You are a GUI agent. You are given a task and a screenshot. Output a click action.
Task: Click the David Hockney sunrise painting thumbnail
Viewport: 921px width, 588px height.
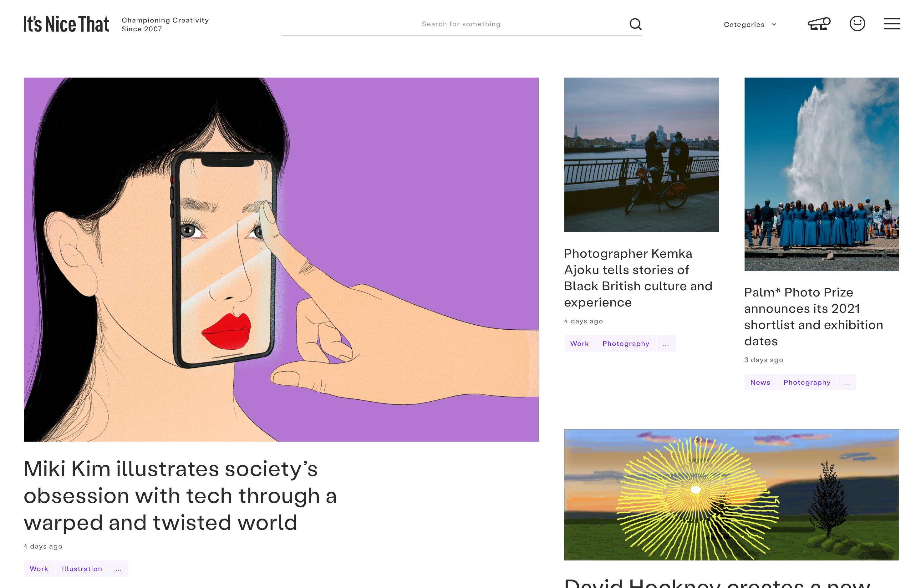731,495
